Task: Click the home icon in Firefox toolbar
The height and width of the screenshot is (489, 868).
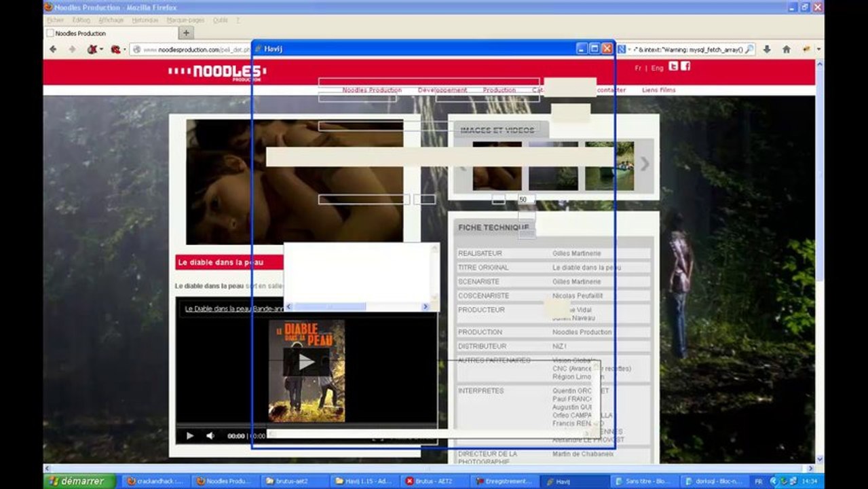Action: click(x=787, y=50)
